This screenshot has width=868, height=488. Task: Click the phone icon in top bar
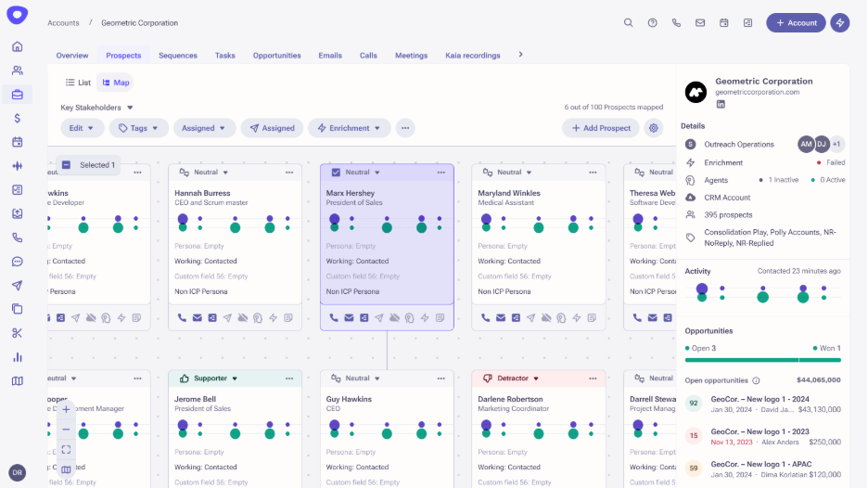point(676,22)
